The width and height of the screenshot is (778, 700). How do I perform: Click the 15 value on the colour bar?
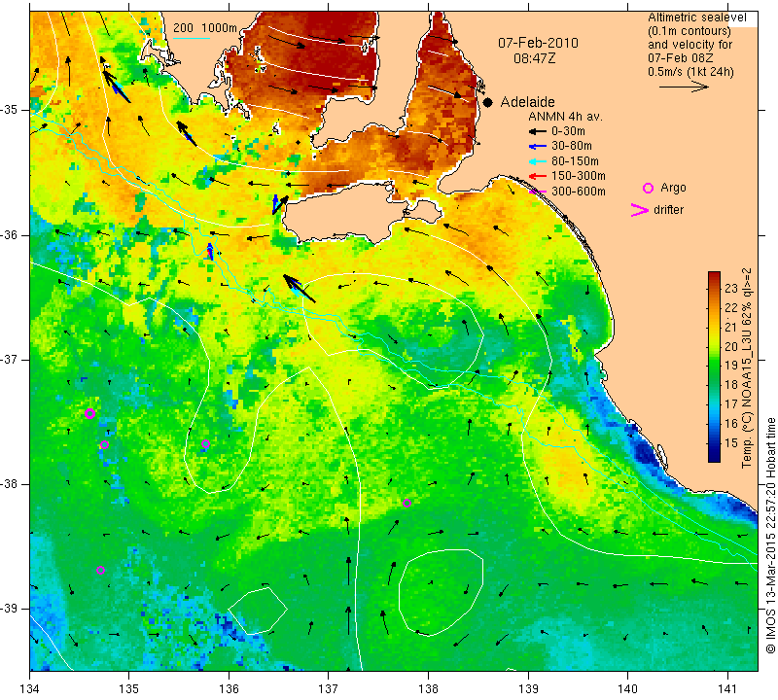click(731, 443)
